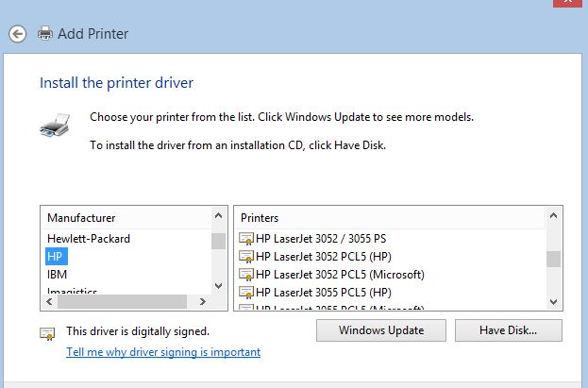This screenshot has height=388, width=588.
Task: Open 'Tell me why driver signing is important'
Action: click(163, 352)
